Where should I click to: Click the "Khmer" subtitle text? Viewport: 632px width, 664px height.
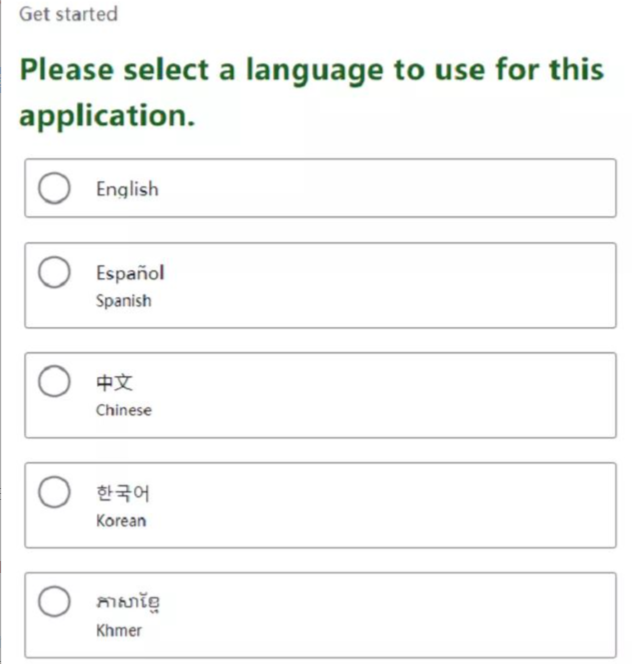click(119, 630)
